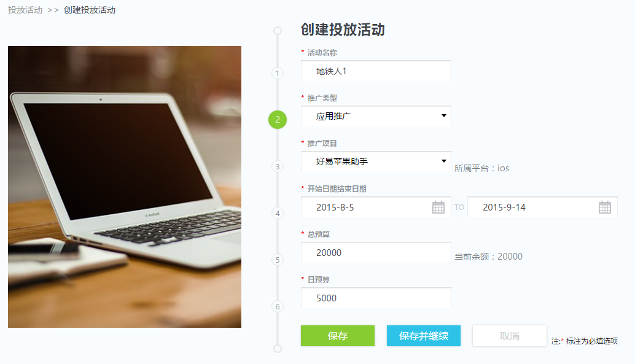
Task: Click the 取消 button
Action: click(510, 336)
